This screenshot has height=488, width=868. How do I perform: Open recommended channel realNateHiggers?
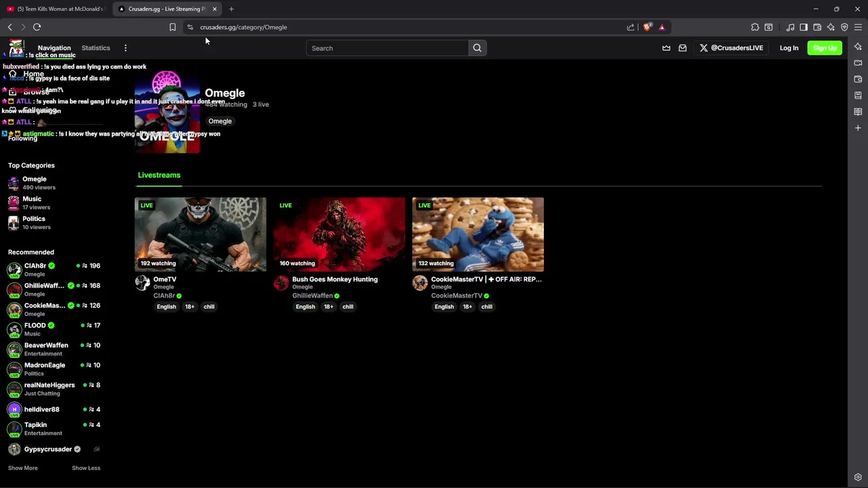[x=54, y=389]
